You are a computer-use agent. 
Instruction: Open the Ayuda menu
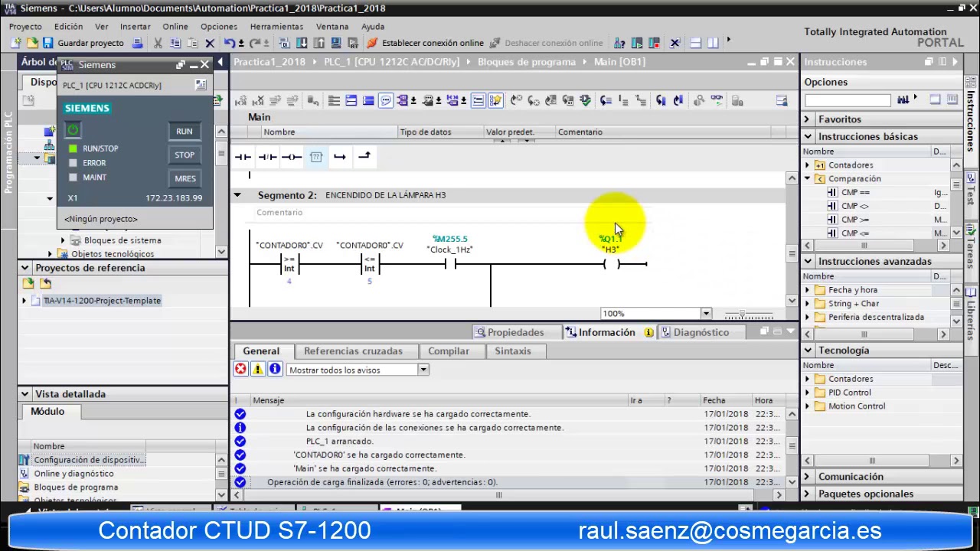373,26
